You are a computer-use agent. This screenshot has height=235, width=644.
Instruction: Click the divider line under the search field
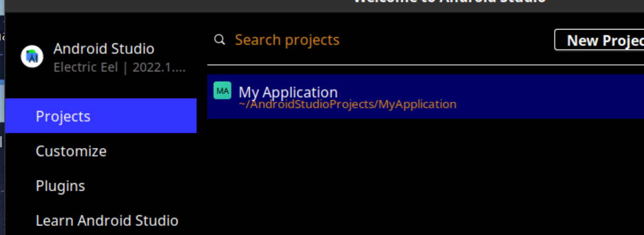coord(426,65)
